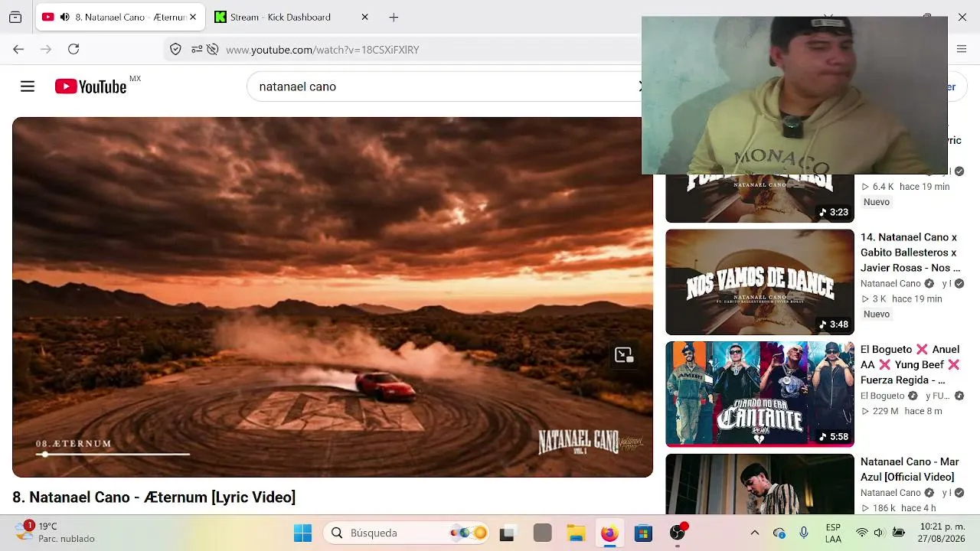This screenshot has height=551, width=980.
Task: Click the miniplayer icon on the video
Action: point(624,354)
